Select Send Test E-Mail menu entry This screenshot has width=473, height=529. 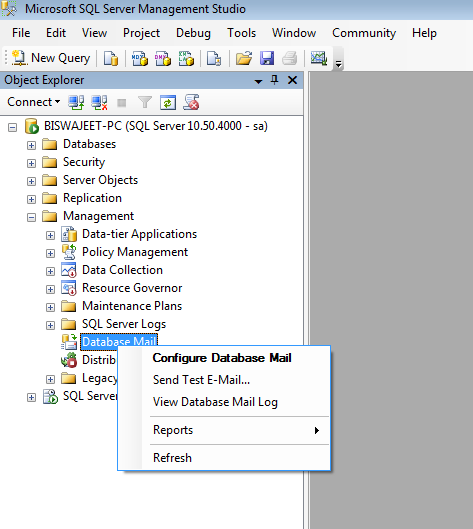click(201, 380)
